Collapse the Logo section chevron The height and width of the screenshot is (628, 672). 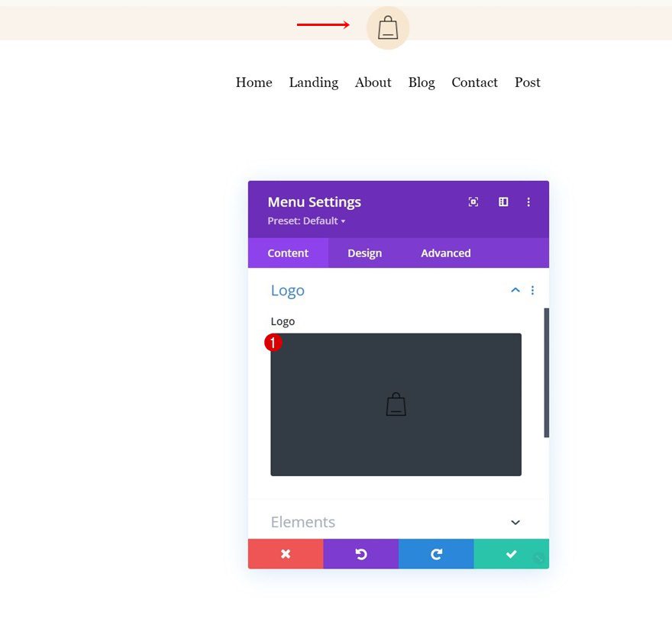(x=515, y=290)
